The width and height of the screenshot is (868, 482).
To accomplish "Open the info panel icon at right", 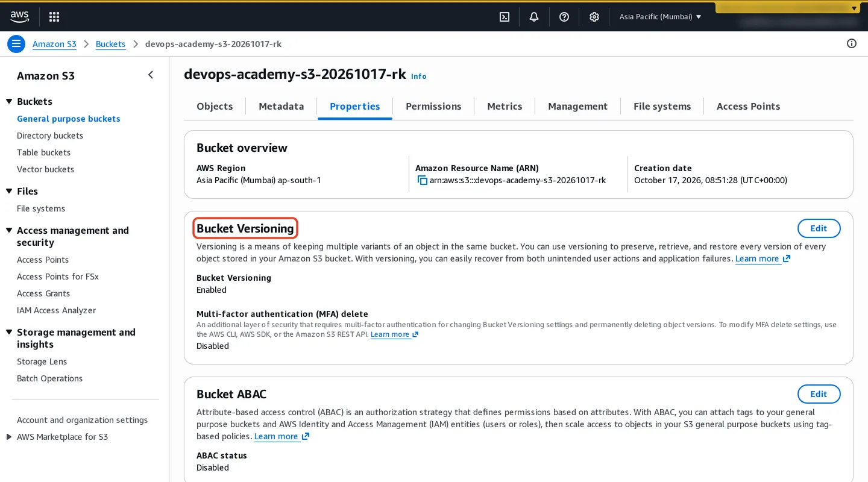I will point(852,43).
